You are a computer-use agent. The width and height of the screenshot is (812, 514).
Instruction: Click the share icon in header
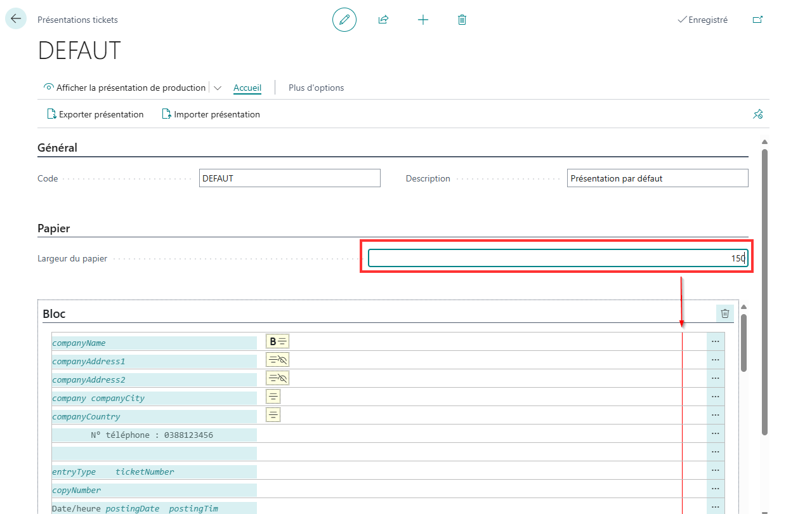click(x=383, y=20)
